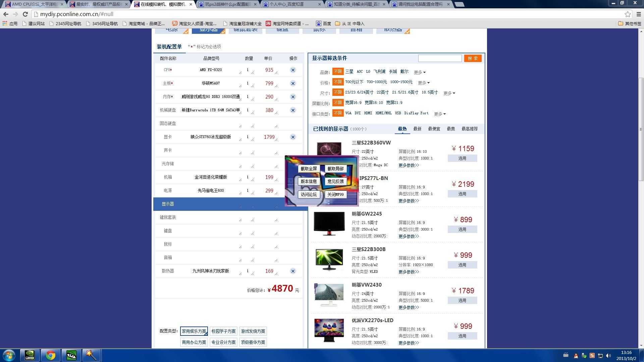Sort monitors by 最便宜

point(434,129)
